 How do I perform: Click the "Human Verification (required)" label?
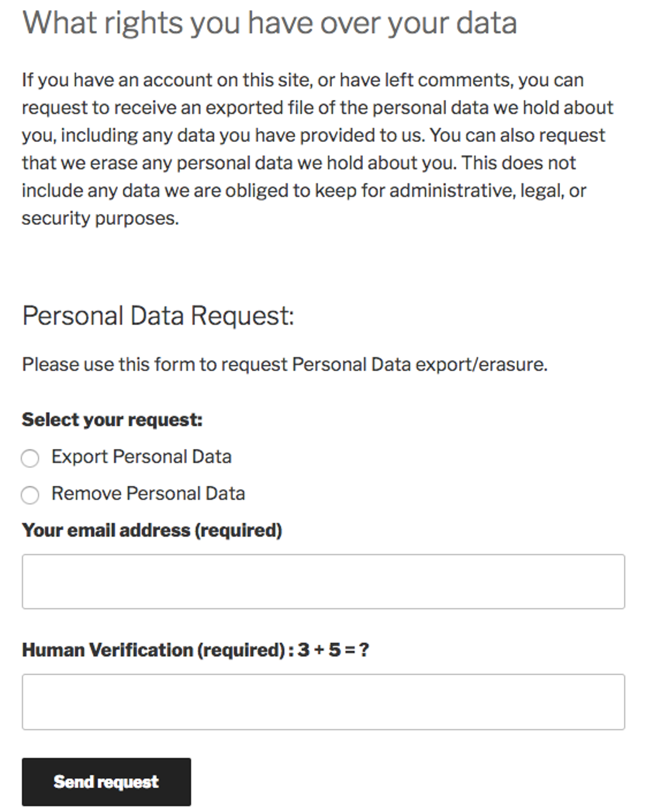click(x=153, y=650)
